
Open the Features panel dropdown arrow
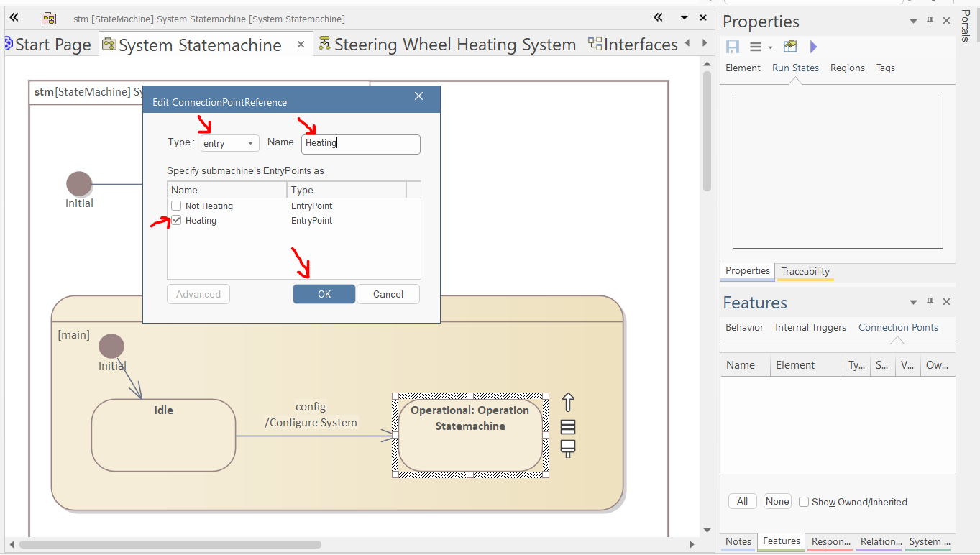coord(913,302)
